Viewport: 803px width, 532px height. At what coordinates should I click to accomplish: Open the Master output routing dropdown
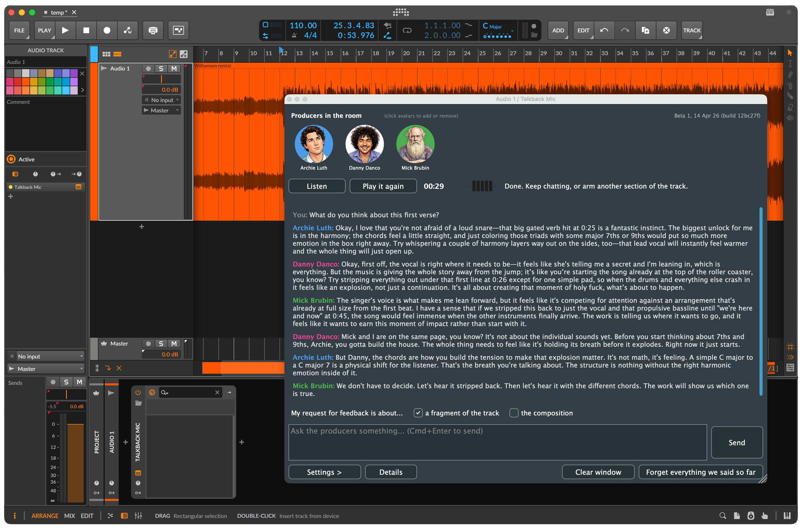tap(161, 110)
